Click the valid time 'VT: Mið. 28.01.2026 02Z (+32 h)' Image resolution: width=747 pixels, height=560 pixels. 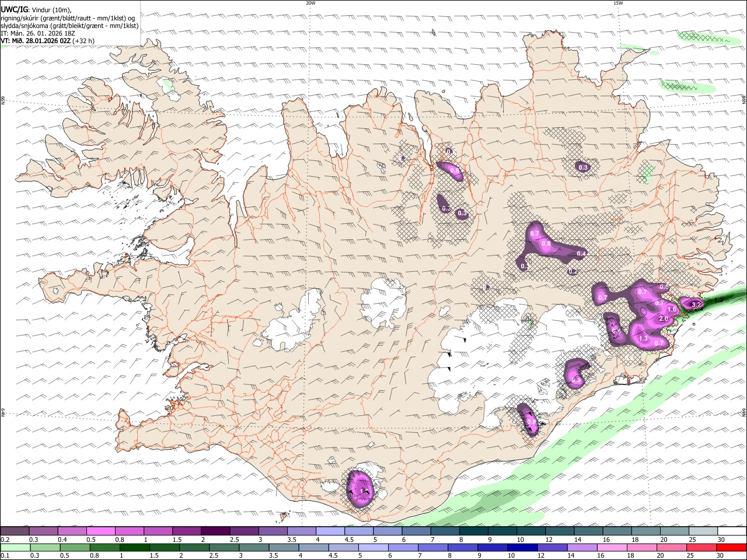[x=48, y=41]
